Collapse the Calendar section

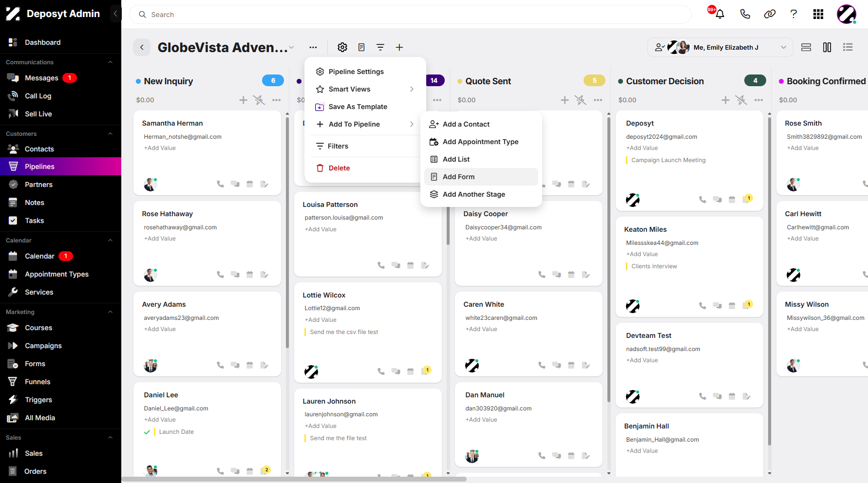pyautogui.click(x=110, y=241)
